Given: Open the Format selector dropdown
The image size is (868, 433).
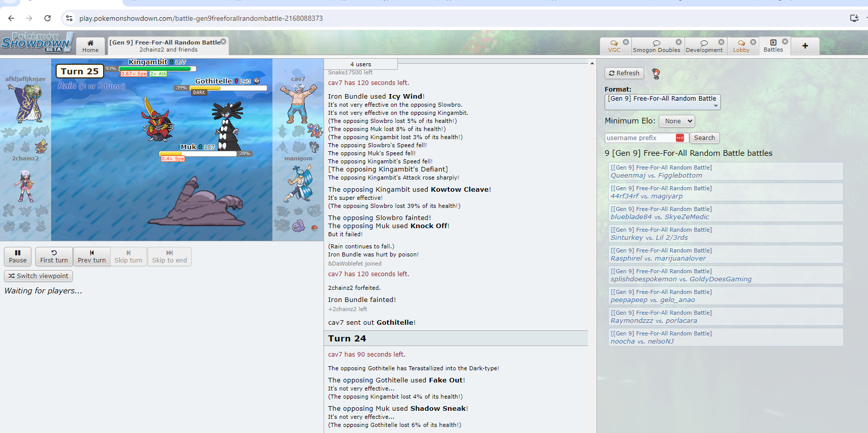Looking at the screenshot, I should click(x=662, y=102).
